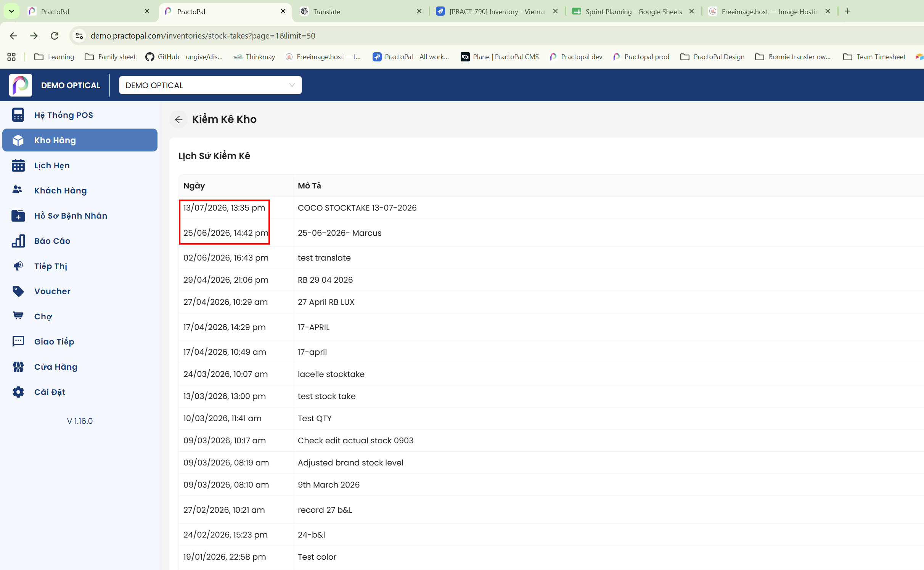Open the PractoPal Design bookmarks folder
Screen dimensions: 924x570
click(x=713, y=57)
